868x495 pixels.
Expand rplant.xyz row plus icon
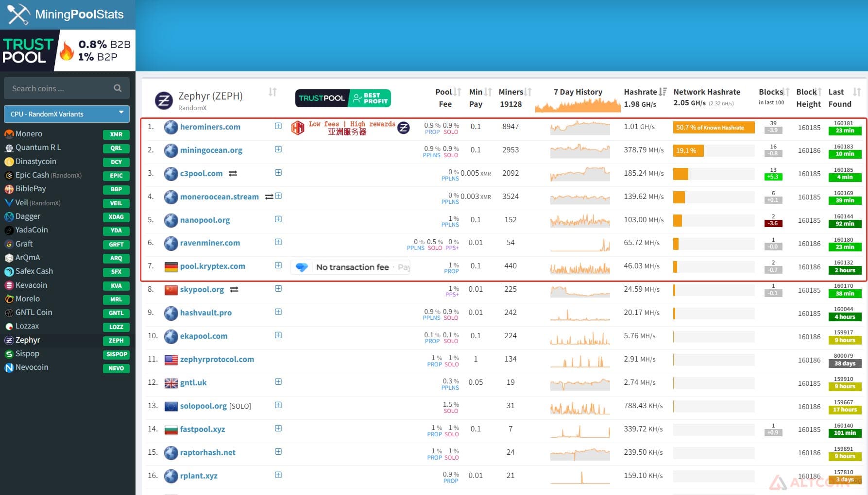pyautogui.click(x=278, y=475)
